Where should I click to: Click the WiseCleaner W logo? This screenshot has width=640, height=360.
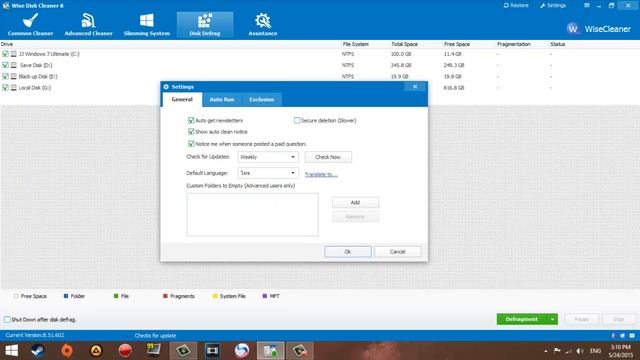pos(573,29)
